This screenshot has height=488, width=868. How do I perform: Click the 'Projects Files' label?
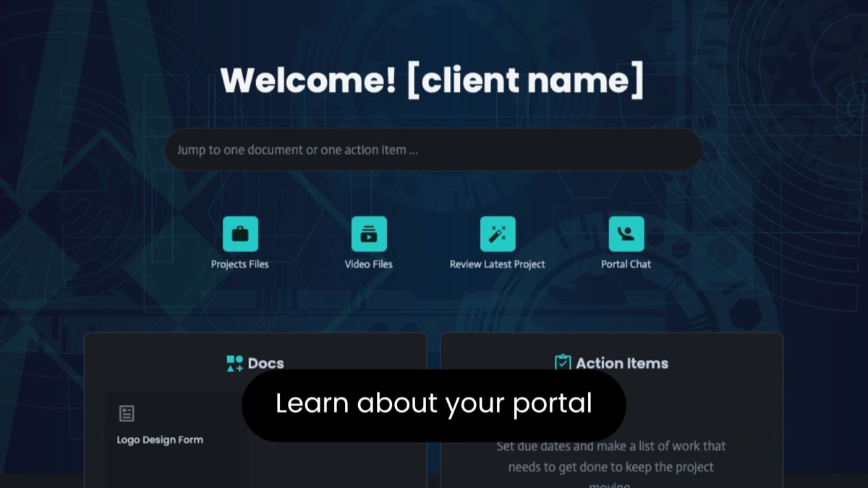(239, 264)
